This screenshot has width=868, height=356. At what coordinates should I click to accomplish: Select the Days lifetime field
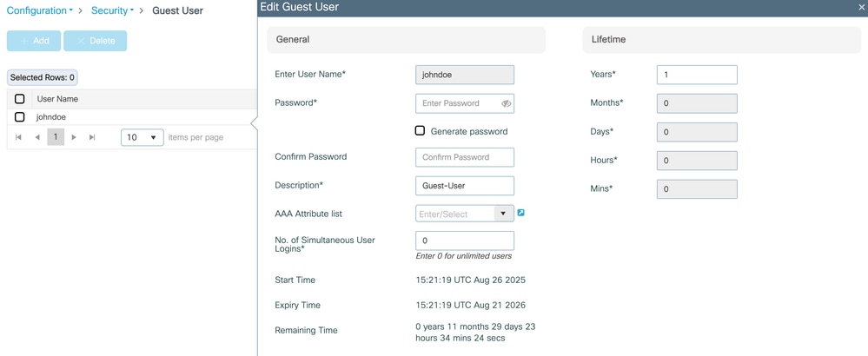(697, 132)
